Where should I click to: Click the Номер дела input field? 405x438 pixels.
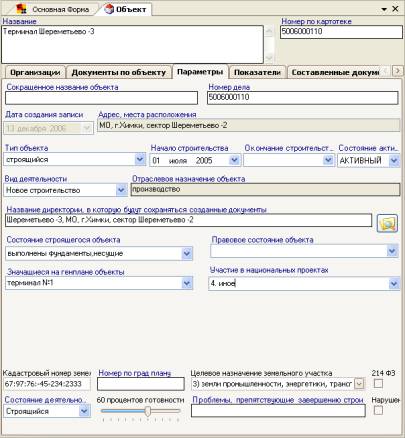[x=303, y=98]
